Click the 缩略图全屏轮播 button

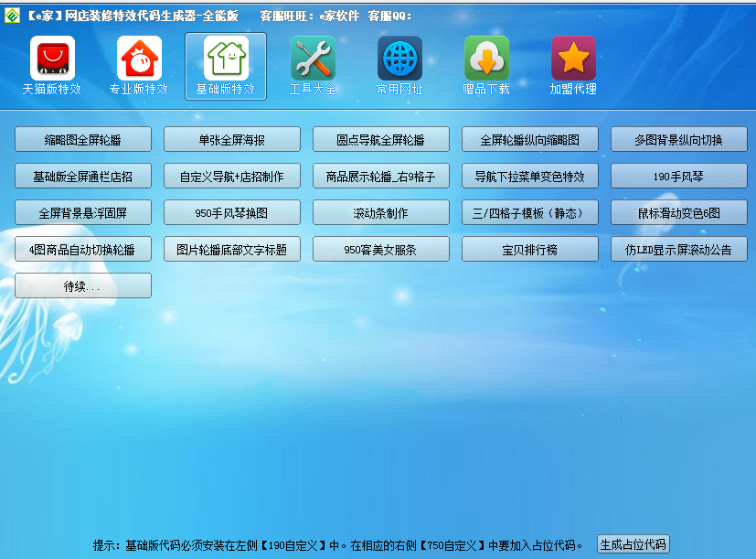[83, 140]
